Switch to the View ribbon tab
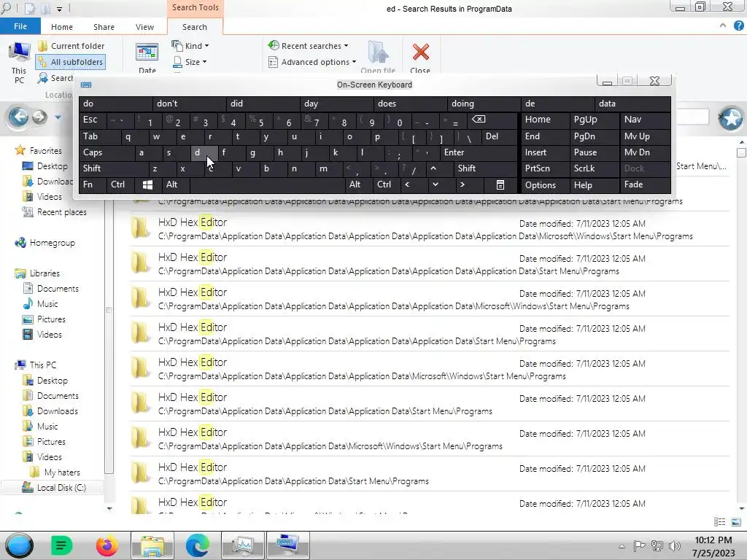This screenshot has height=560, width=747. [x=145, y=27]
